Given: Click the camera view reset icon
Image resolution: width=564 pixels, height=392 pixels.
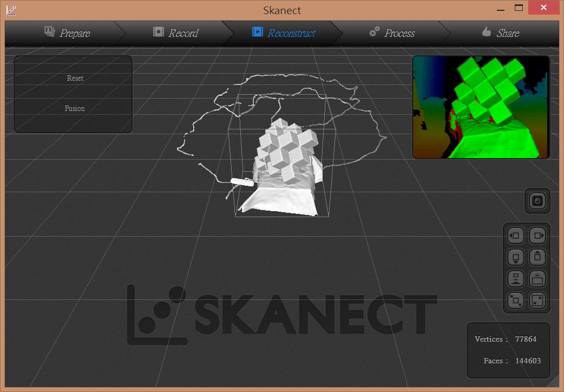Looking at the screenshot, I should tap(537, 201).
